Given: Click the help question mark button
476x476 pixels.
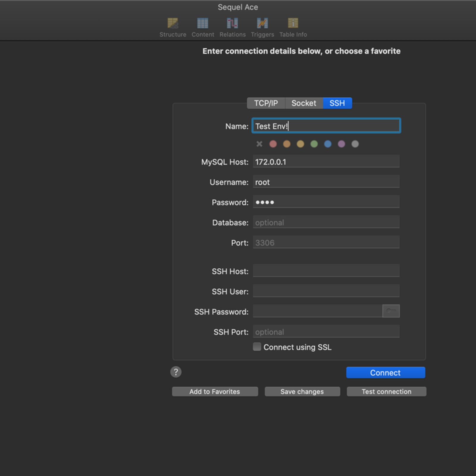Looking at the screenshot, I should point(176,372).
